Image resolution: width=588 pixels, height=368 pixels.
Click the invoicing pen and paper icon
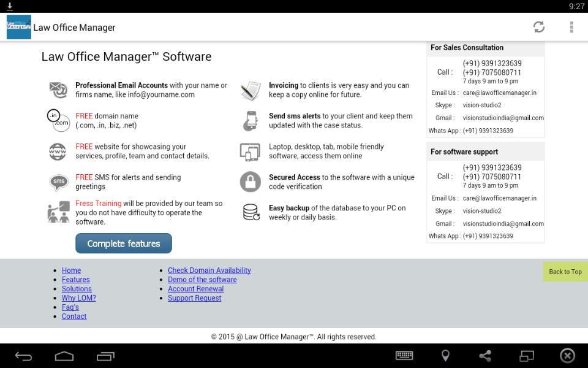pyautogui.click(x=251, y=91)
